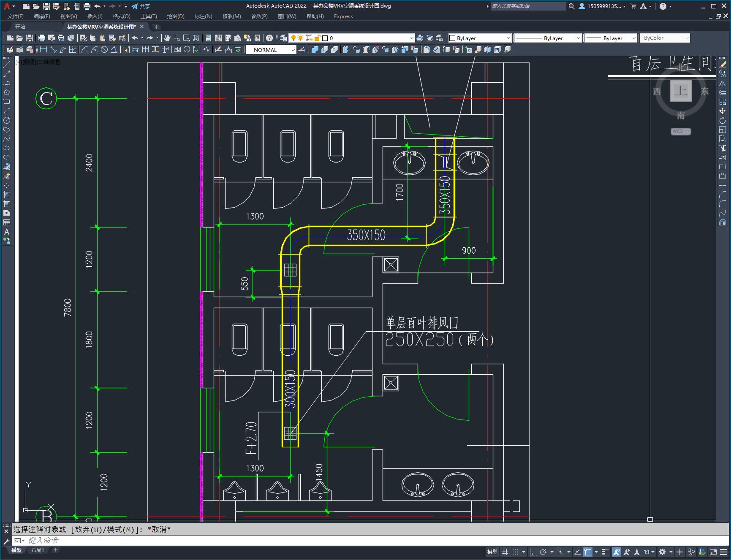Toggle Ortho mode in status bar
Image resolution: width=731 pixels, height=560 pixels.
[533, 552]
